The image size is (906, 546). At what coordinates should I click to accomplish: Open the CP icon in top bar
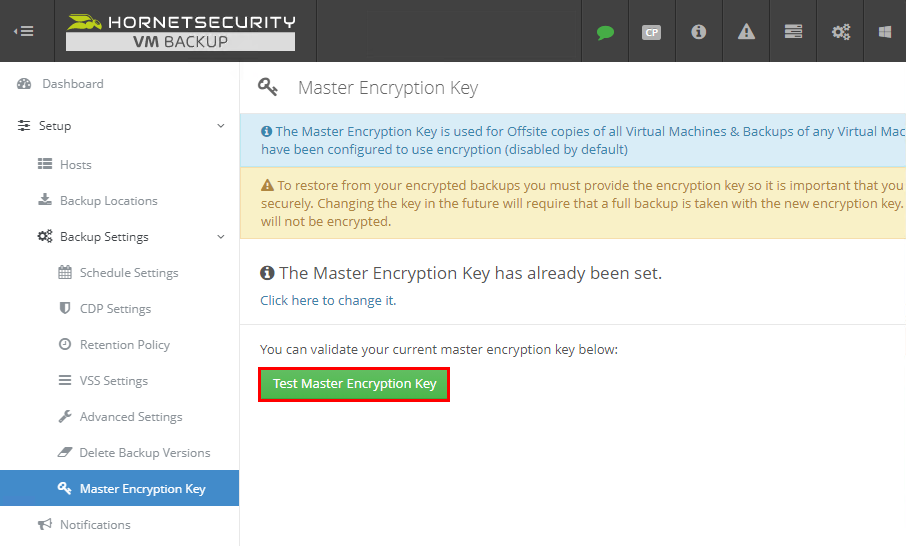click(x=652, y=32)
